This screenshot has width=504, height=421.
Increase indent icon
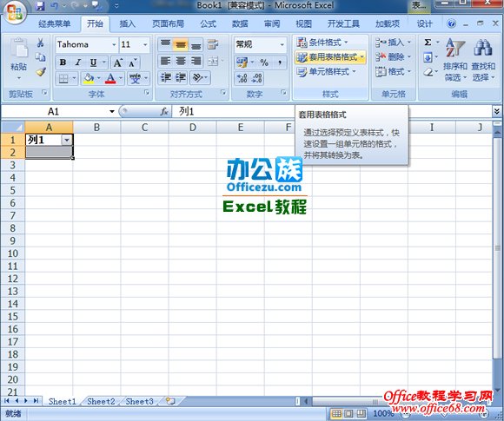pos(181,78)
